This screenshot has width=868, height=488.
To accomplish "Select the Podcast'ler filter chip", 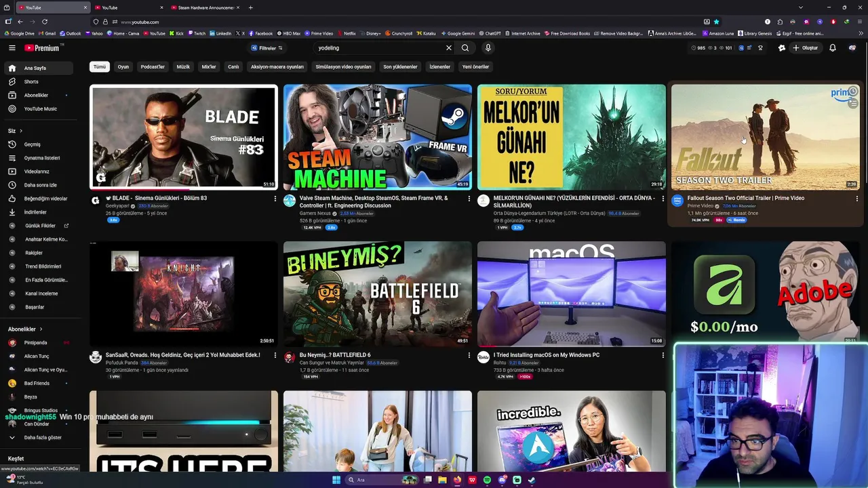I will 153,67.
